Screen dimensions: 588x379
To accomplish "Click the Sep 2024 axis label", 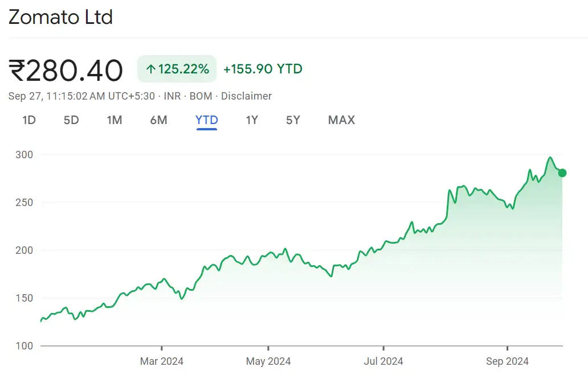I will (x=507, y=361).
